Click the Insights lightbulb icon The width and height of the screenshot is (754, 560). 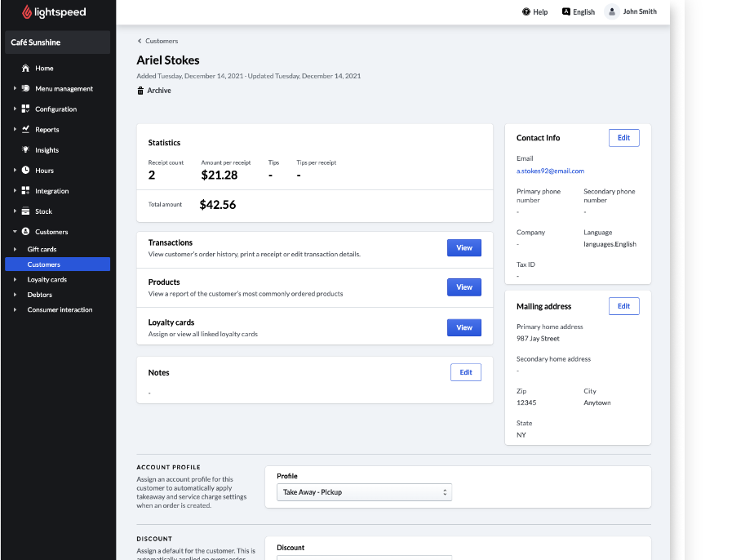click(26, 150)
